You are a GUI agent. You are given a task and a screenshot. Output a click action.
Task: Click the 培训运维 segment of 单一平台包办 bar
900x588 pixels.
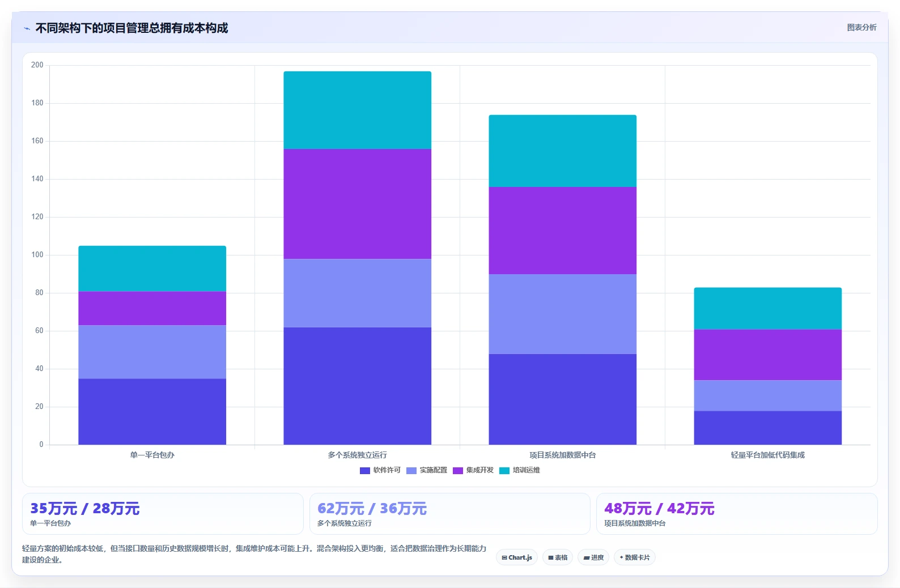[x=152, y=269]
